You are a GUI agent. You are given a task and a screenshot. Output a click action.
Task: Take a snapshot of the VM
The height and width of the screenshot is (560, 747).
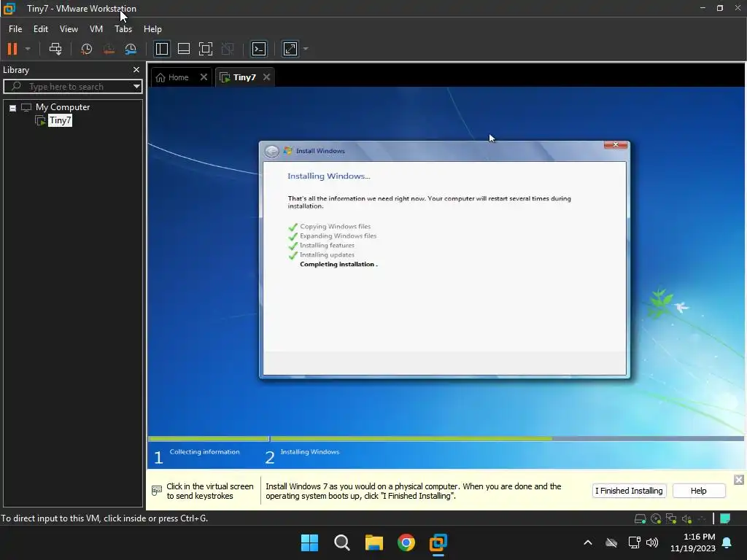point(86,49)
